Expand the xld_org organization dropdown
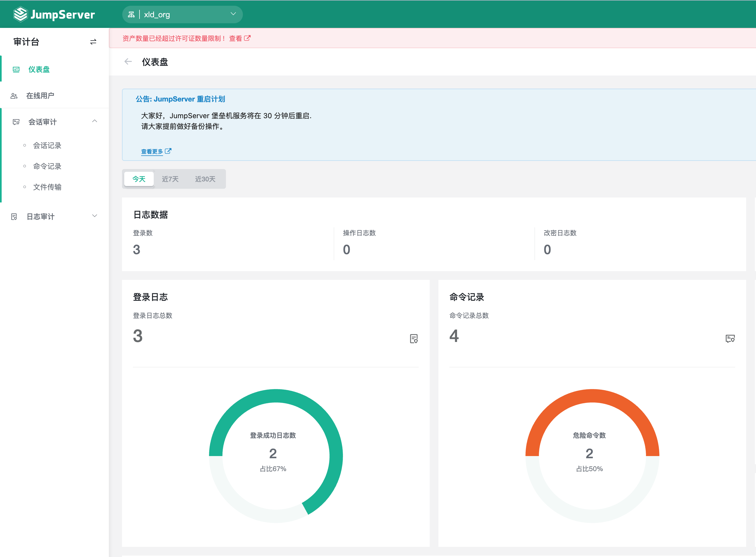 tap(233, 14)
